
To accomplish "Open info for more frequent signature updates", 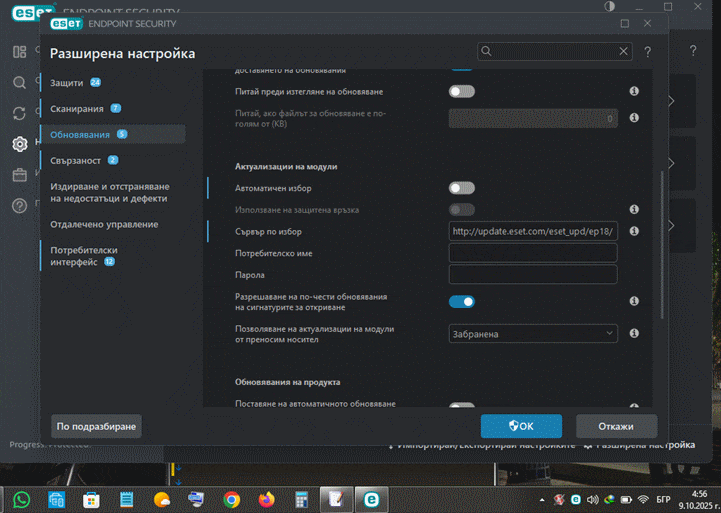I will pos(634,301).
